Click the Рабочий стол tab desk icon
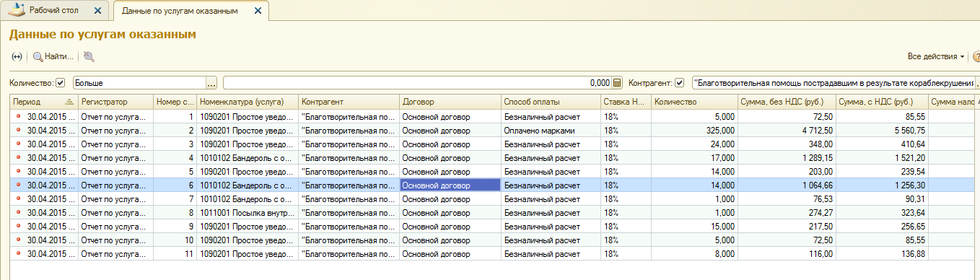The width and height of the screenshot is (980, 280). click(x=15, y=10)
